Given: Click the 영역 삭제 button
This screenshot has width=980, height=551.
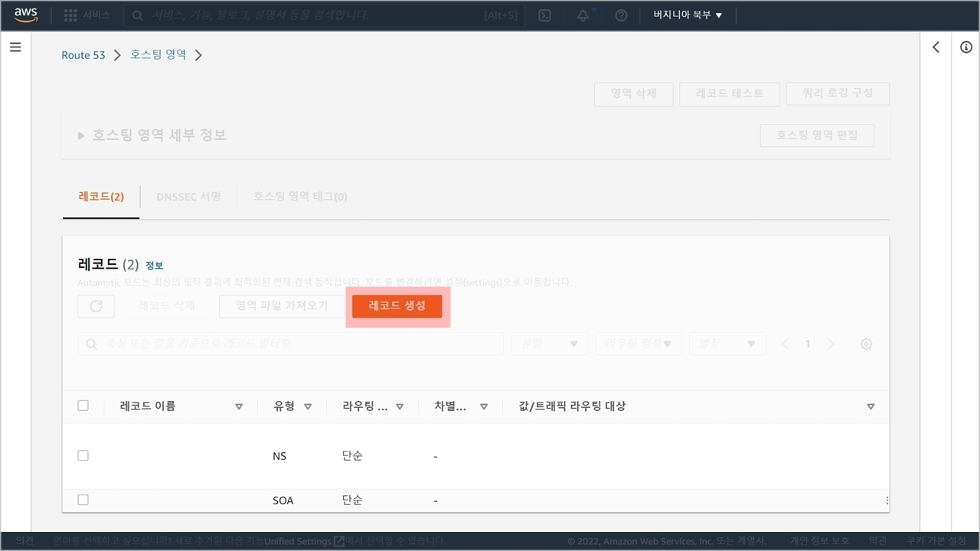Looking at the screenshot, I should tap(633, 93).
